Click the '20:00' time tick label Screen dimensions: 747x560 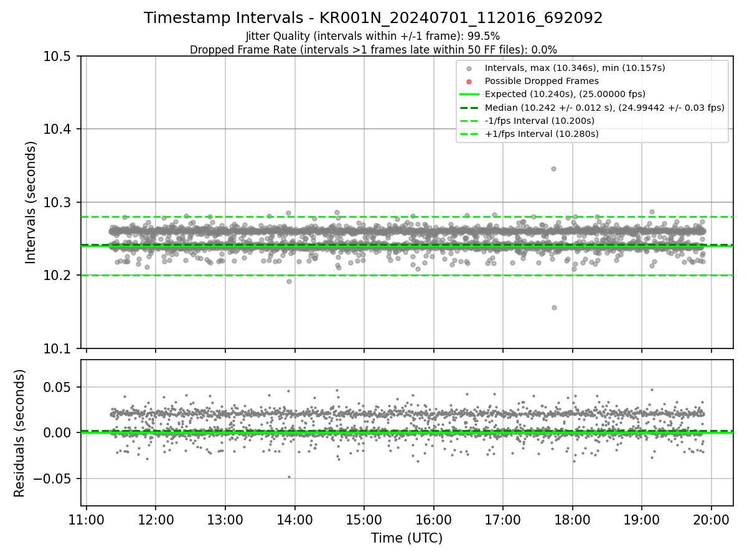(x=712, y=518)
